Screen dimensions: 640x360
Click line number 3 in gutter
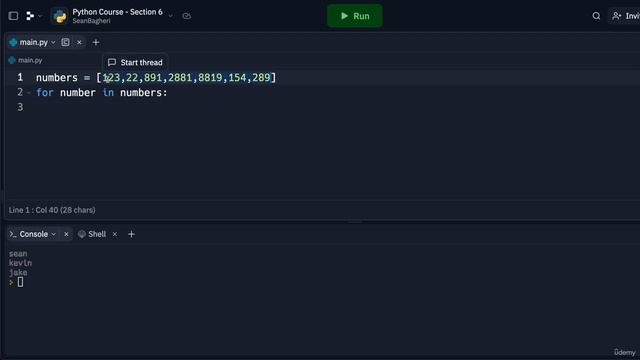20,107
